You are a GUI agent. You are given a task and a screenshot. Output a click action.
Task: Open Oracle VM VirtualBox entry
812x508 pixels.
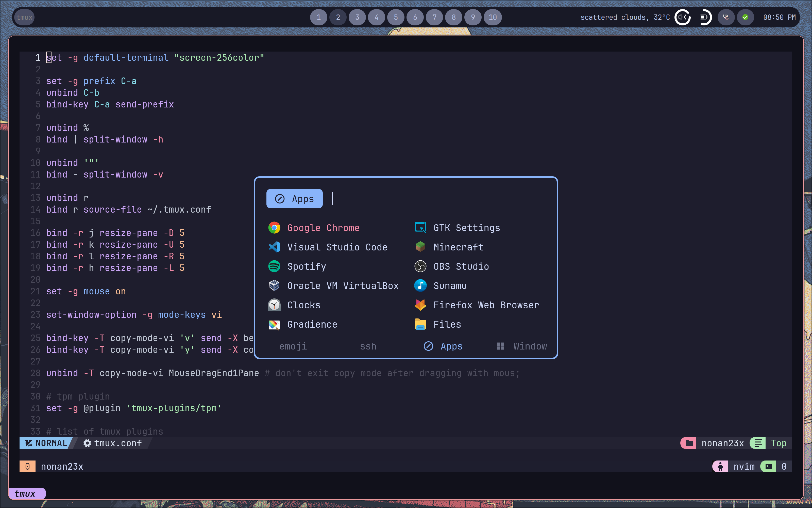tap(338, 286)
